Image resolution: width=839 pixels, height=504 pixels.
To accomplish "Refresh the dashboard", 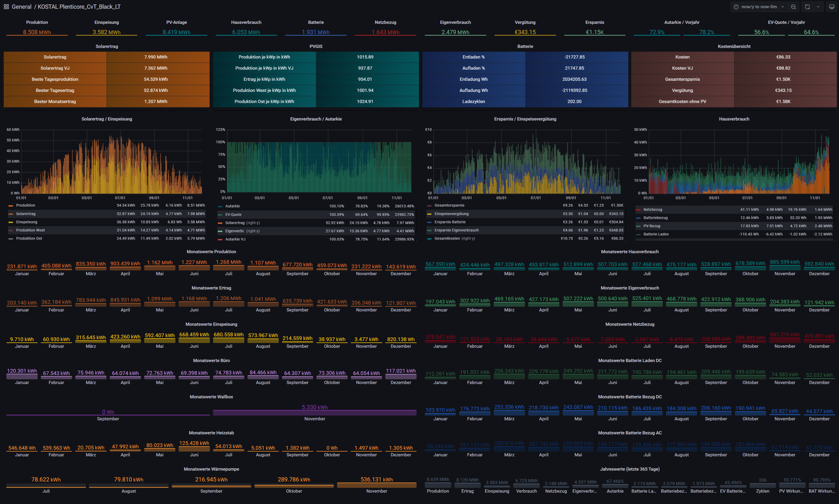I will click(x=807, y=7).
